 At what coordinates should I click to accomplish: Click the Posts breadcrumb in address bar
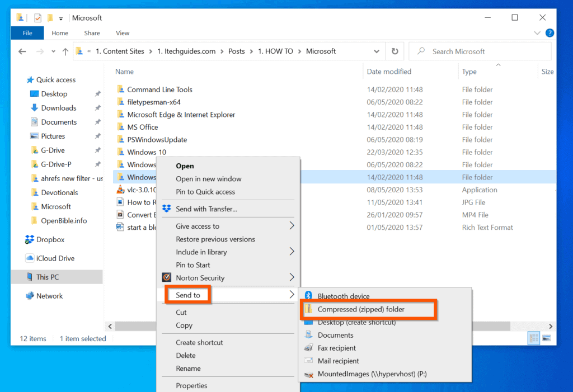click(237, 51)
